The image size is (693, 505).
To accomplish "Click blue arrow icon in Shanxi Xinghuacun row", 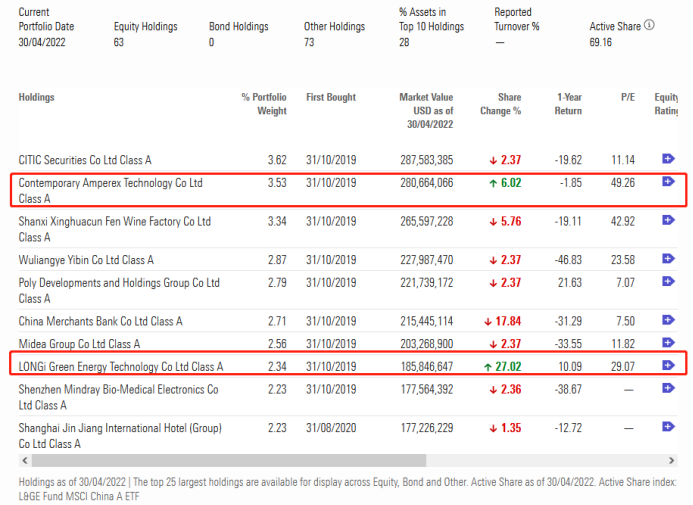I will (668, 221).
